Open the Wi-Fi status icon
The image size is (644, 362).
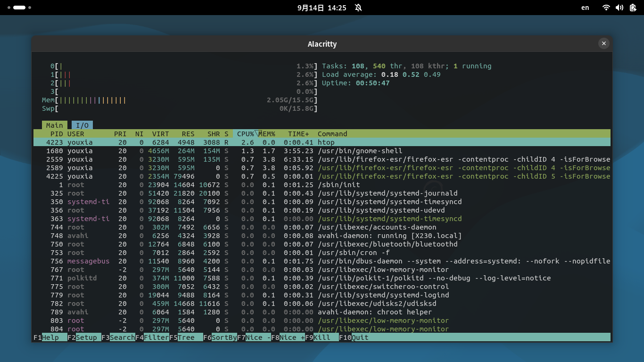[x=606, y=8]
